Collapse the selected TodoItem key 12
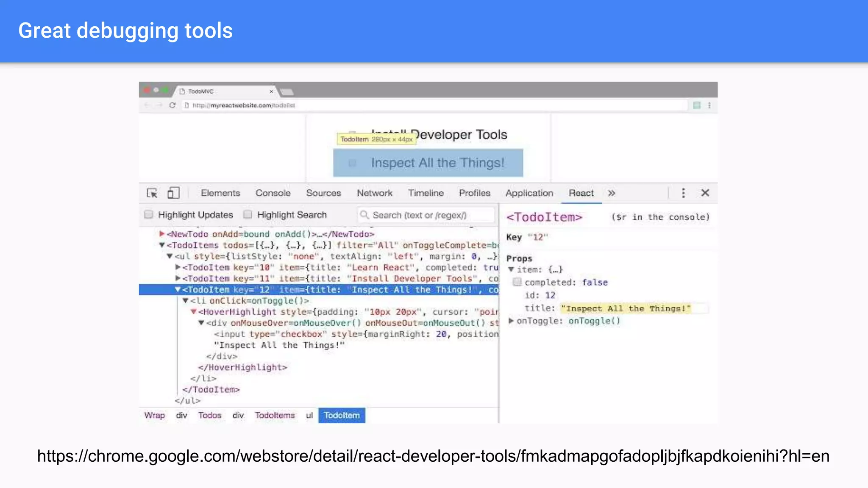The height and width of the screenshot is (488, 868). pyautogui.click(x=178, y=289)
